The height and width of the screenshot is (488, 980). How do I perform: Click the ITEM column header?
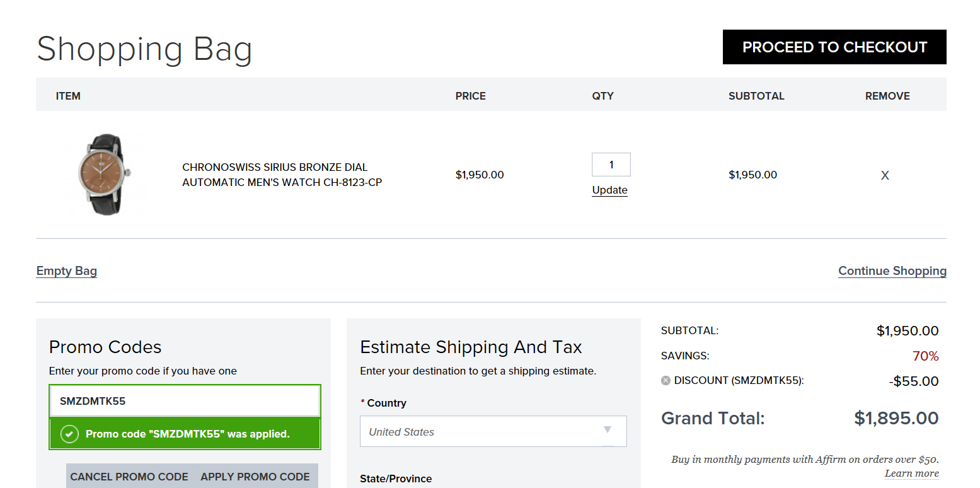[68, 96]
